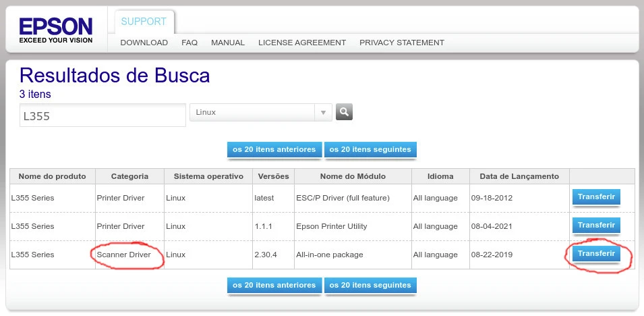
Task: Click bottom 'os 20 itens anteriores' button
Action: click(x=274, y=285)
